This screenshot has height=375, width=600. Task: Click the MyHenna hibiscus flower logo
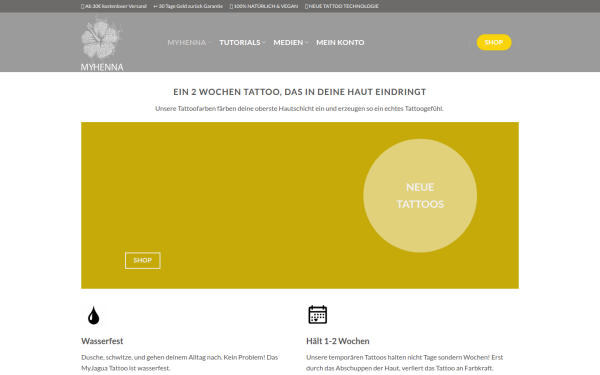pos(102,43)
